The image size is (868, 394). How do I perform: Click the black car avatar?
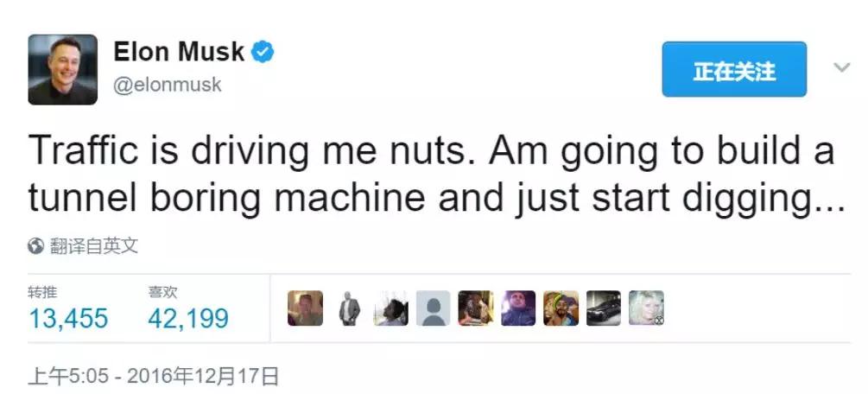tap(603, 308)
